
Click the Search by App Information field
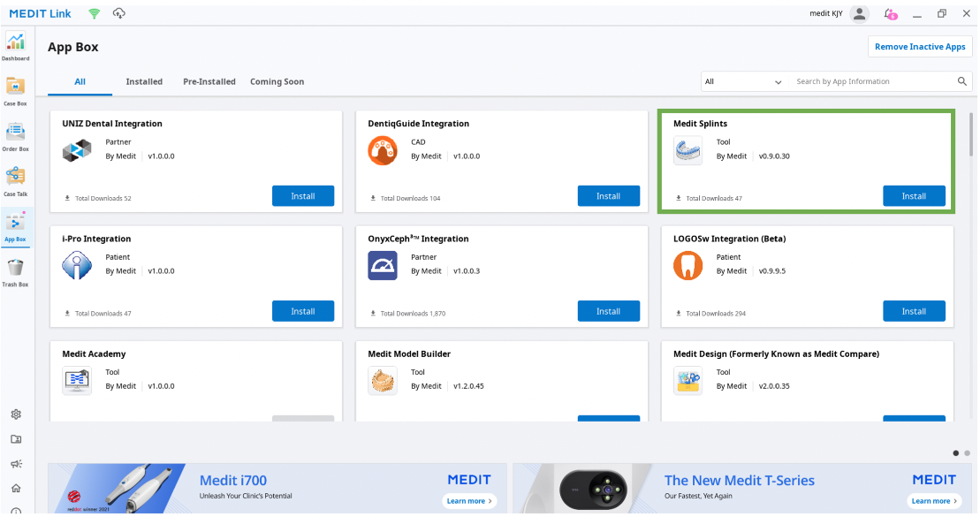tap(870, 81)
